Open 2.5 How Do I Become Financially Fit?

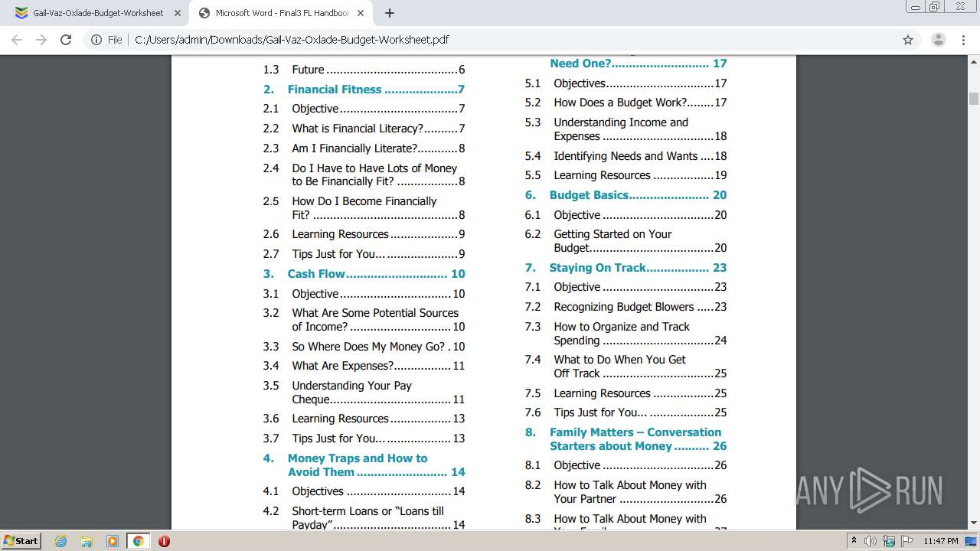[364, 208]
